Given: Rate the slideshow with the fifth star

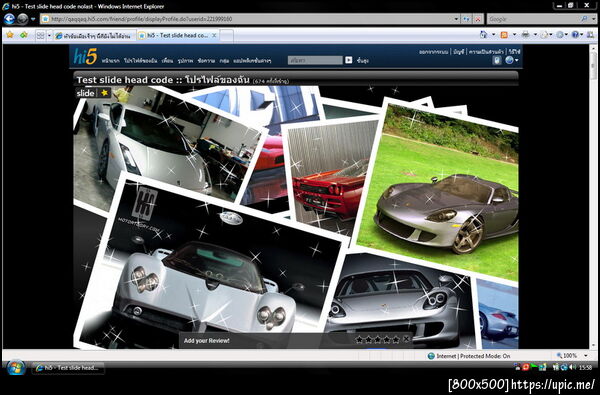Looking at the screenshot, I should (396, 340).
